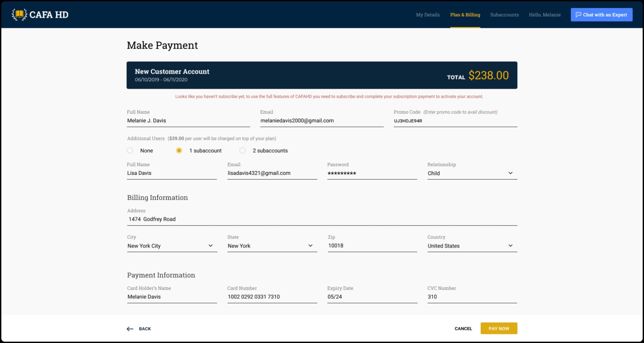The image size is (644, 343).
Task: Choose the 1 subaccount option
Action: click(179, 150)
